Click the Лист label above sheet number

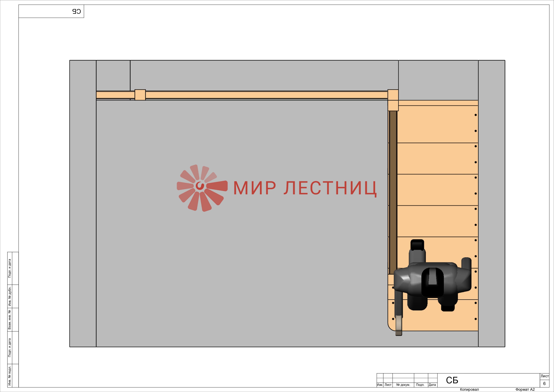tap(545, 376)
